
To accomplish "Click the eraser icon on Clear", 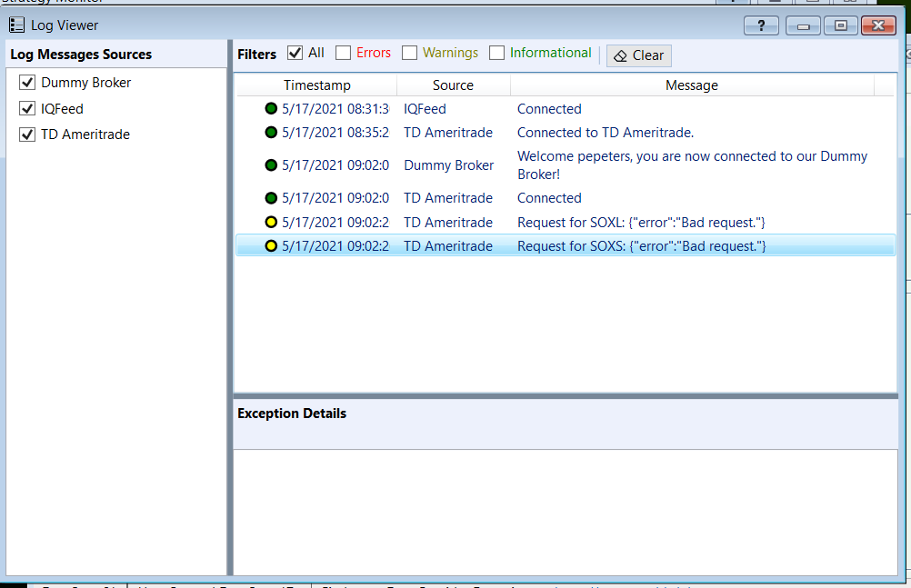I will click(x=620, y=55).
